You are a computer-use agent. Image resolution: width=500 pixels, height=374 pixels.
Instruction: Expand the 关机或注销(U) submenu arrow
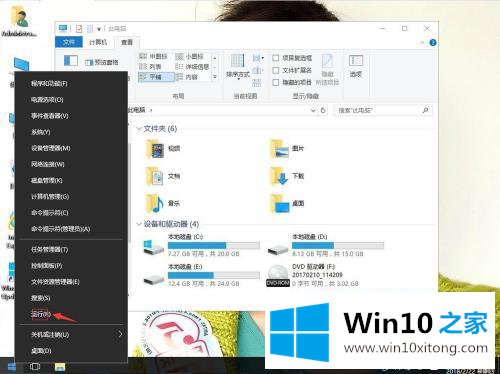click(x=120, y=334)
